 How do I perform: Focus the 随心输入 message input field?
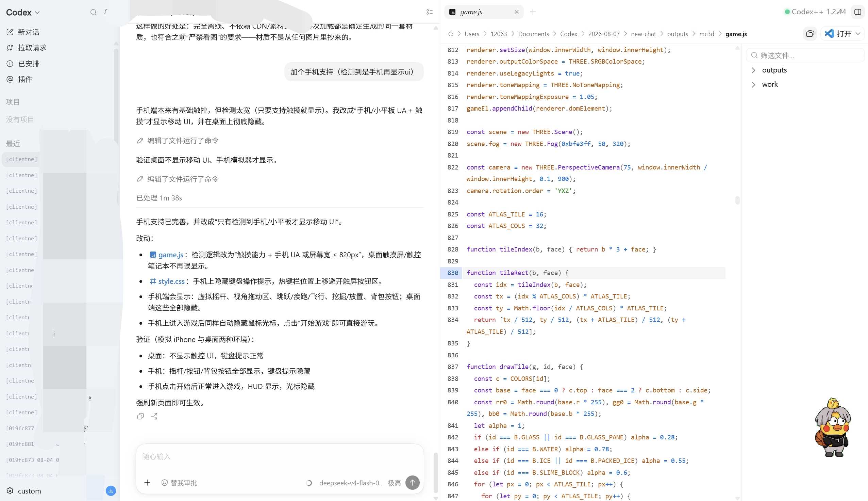tap(280, 457)
